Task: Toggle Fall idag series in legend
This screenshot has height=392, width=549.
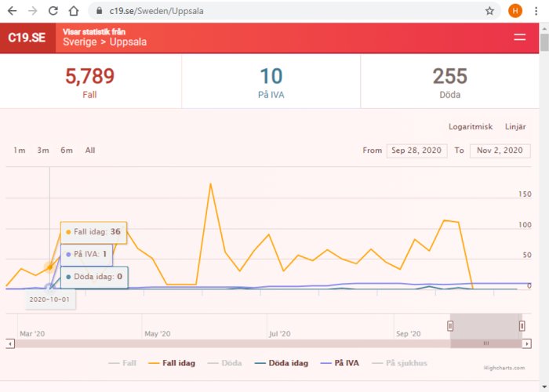Action: click(x=172, y=363)
